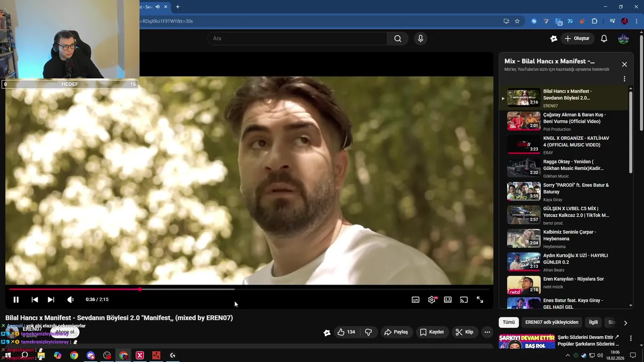Viewport: 644px width, 362px height.
Task: Open the player settings gear
Action: pyautogui.click(x=432, y=300)
